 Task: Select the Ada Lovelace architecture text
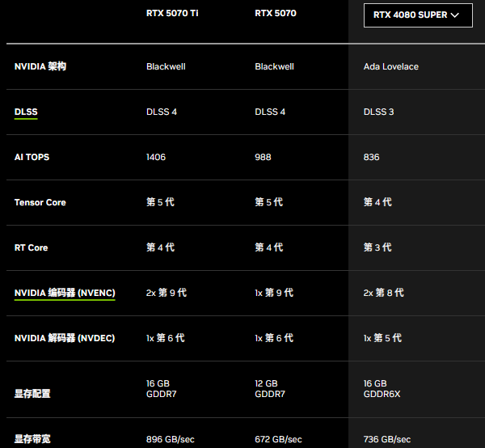coord(391,66)
